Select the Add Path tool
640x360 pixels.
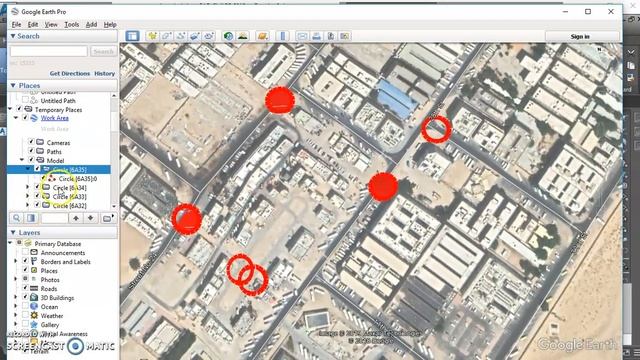180,36
